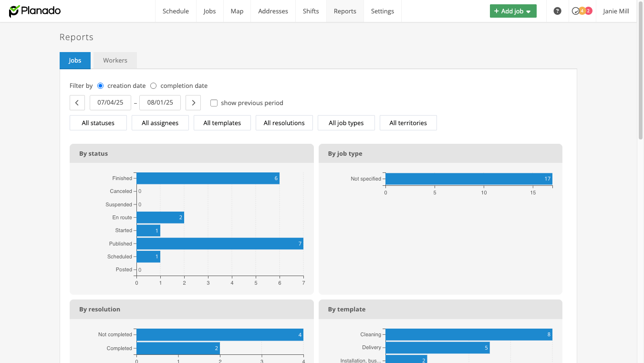The image size is (644, 363).
Task: Open the Settings navigation item
Action: (383, 11)
